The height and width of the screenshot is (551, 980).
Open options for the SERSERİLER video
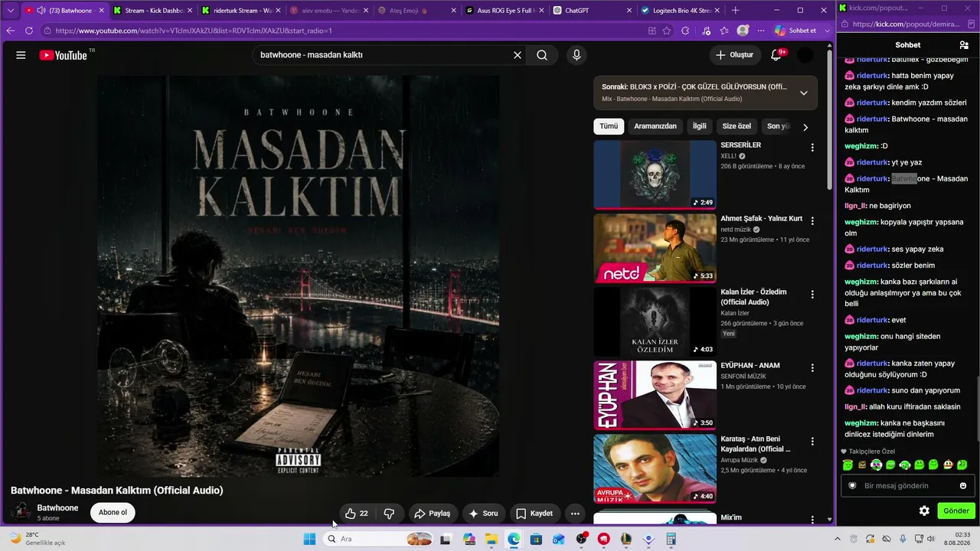[x=812, y=147]
